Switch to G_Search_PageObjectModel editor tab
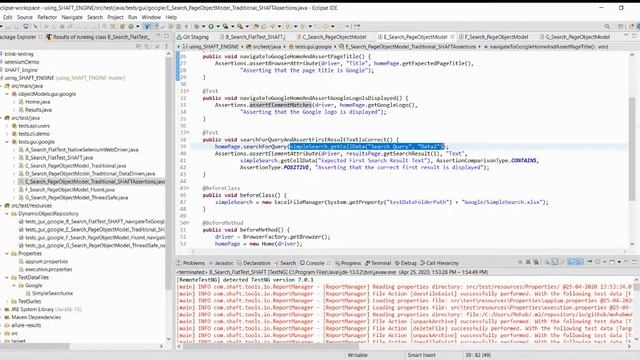Screen dimensions: 640x360 (x=577, y=37)
